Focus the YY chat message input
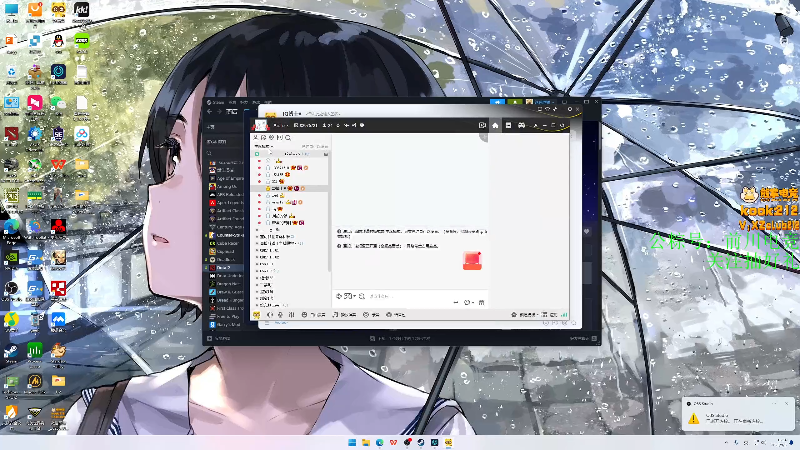 (408, 296)
